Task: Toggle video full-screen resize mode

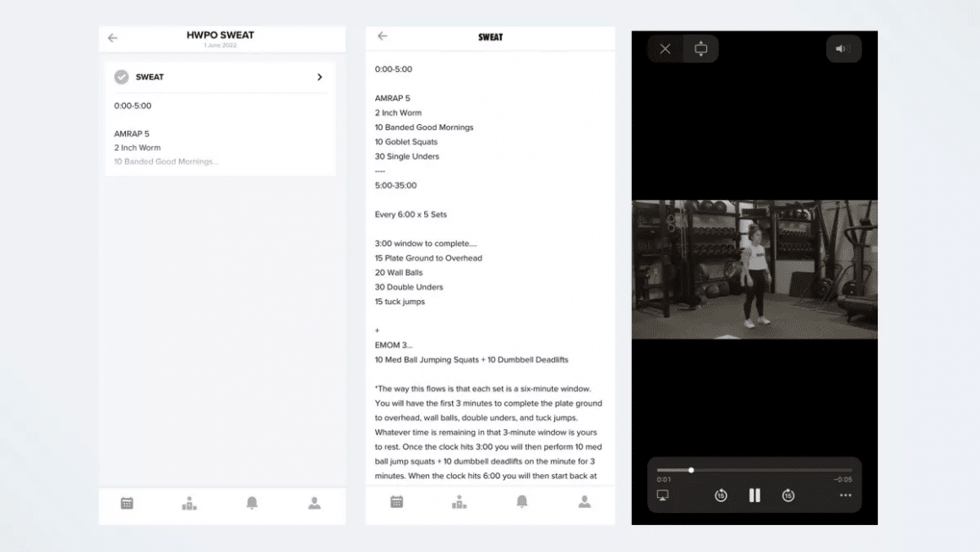Action: pos(700,49)
